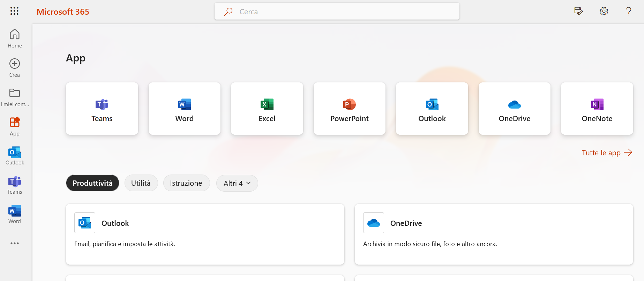The height and width of the screenshot is (281, 644).
Task: Open the Excel app tile
Action: point(267,109)
